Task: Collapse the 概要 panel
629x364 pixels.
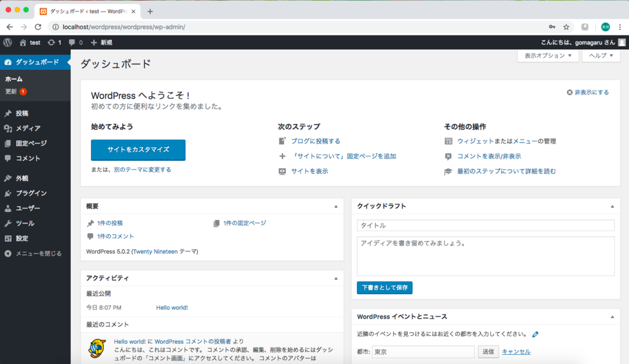Action: tap(337, 206)
